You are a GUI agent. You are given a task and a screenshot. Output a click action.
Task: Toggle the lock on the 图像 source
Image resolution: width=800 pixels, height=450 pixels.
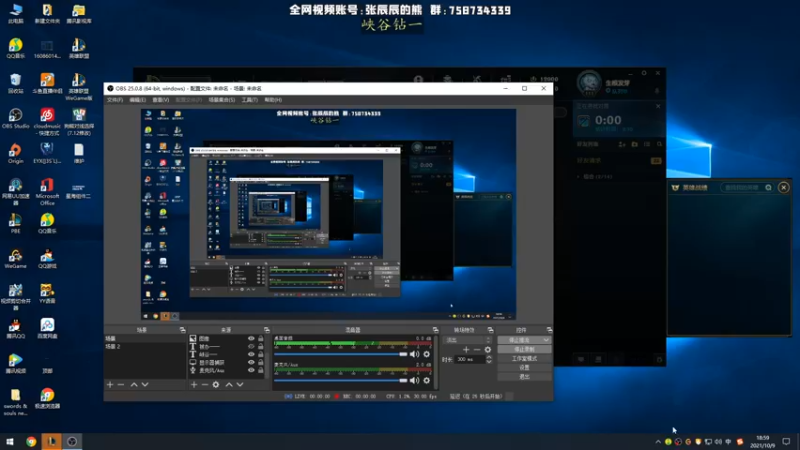point(261,338)
